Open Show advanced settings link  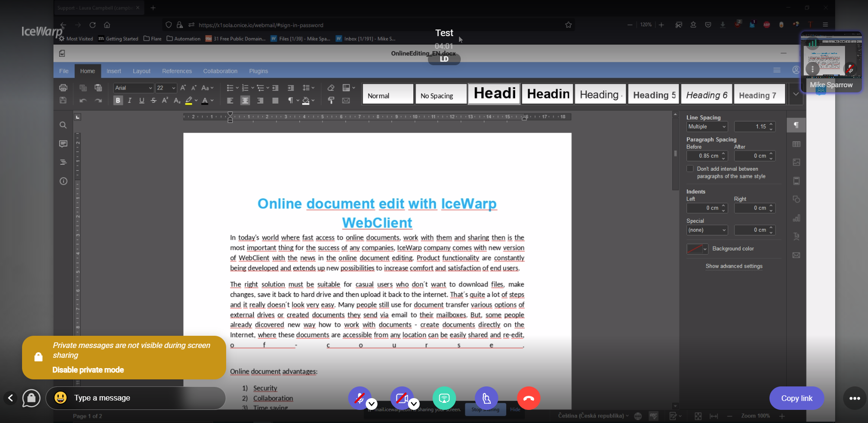coord(734,266)
